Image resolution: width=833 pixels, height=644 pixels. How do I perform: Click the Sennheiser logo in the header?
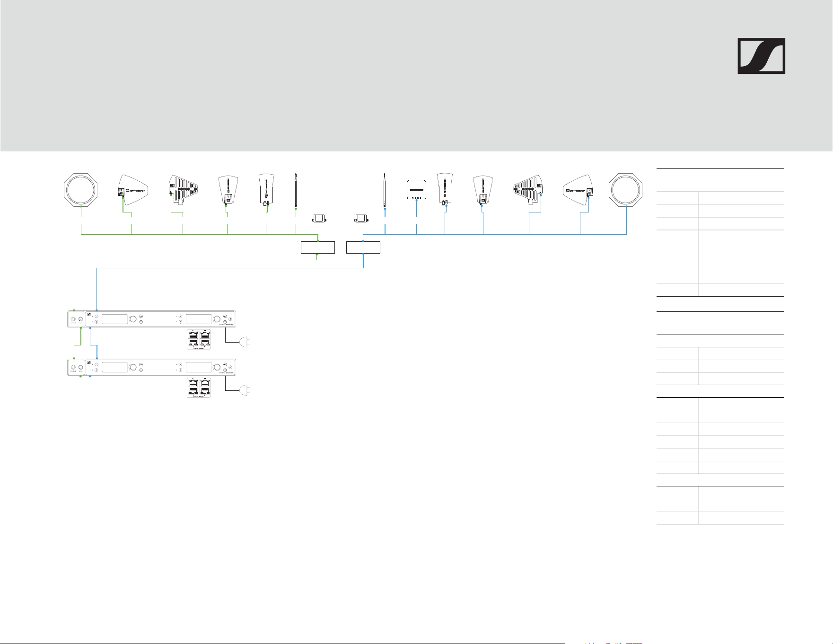[x=762, y=56]
